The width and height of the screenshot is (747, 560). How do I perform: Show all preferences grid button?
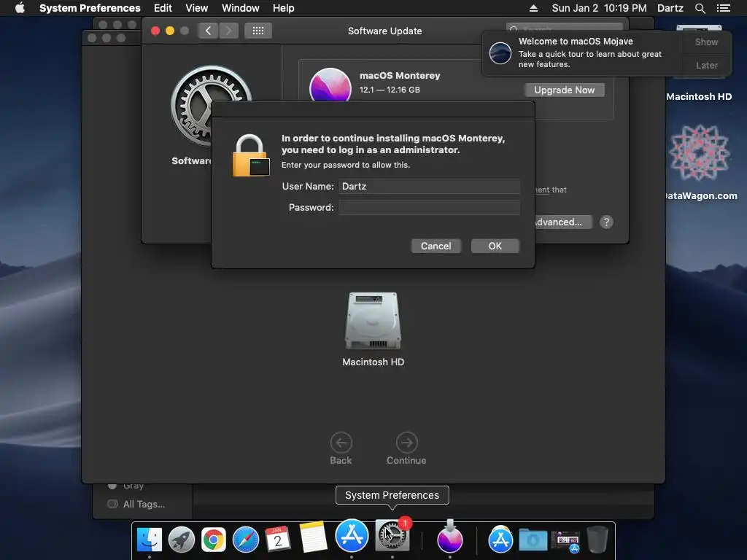(258, 31)
